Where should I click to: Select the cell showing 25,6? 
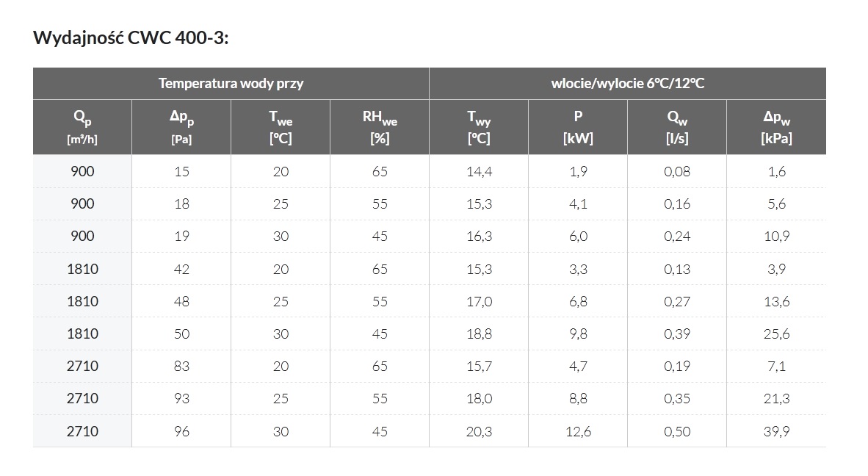coord(776,333)
